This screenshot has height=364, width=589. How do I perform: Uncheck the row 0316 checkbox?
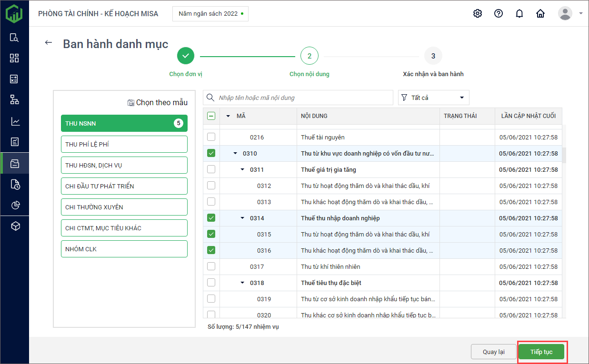[x=211, y=250]
